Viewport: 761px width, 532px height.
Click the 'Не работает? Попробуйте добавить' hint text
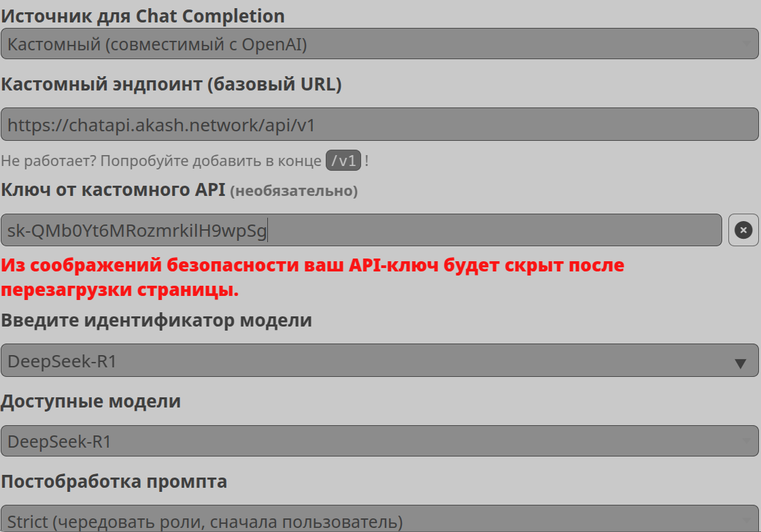[161, 161]
